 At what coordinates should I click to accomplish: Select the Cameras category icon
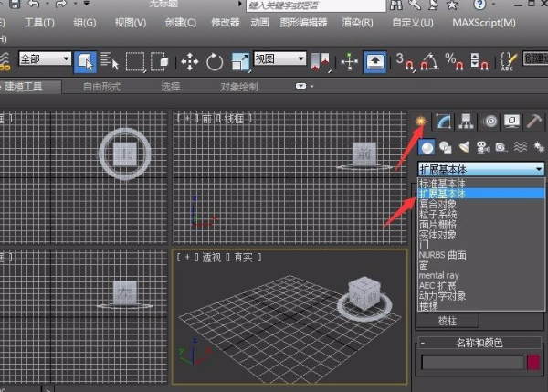(482, 147)
